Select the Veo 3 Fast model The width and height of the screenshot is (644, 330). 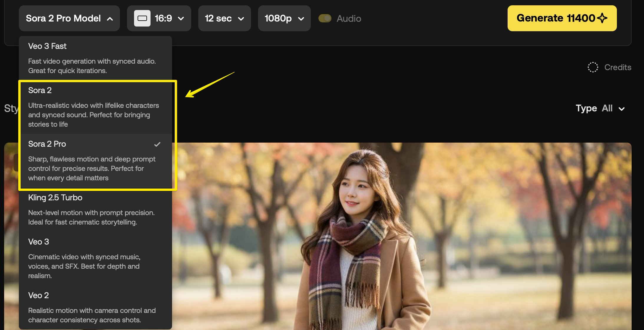coord(95,58)
